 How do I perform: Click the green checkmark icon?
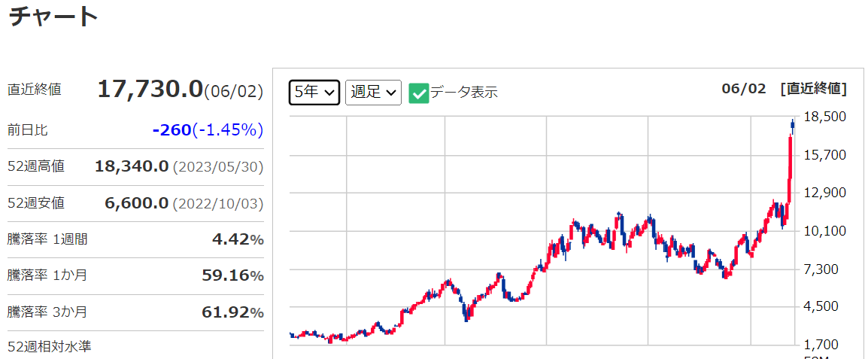pos(419,93)
